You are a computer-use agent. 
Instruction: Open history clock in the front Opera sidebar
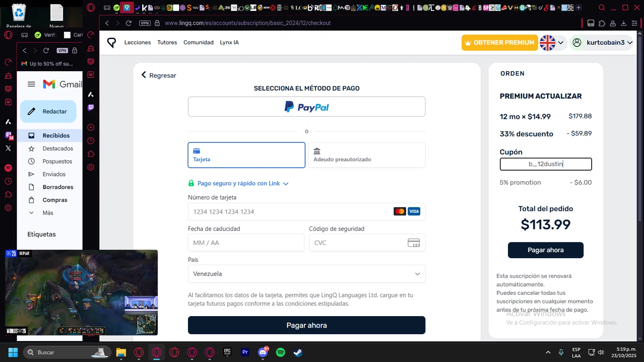coord(91,141)
